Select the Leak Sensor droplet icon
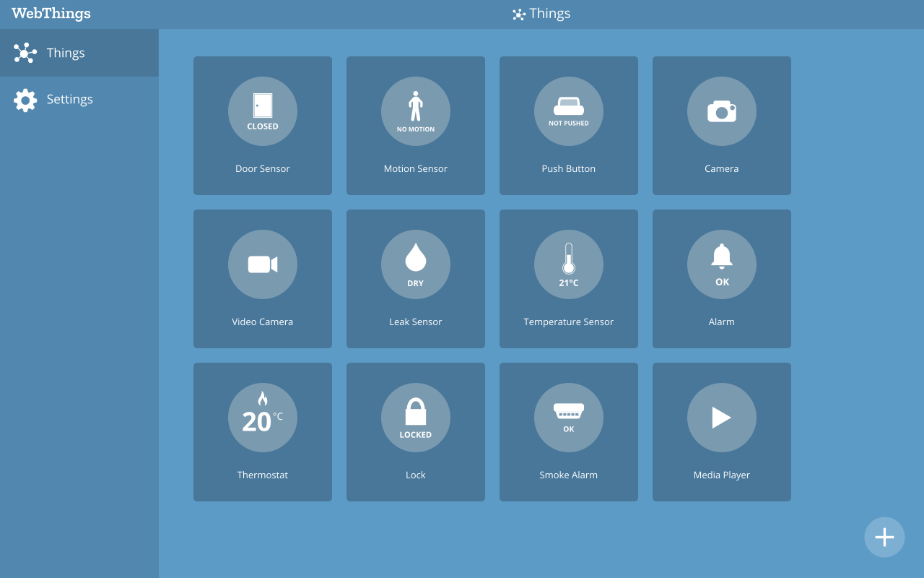This screenshot has height=578, width=924. (x=416, y=264)
